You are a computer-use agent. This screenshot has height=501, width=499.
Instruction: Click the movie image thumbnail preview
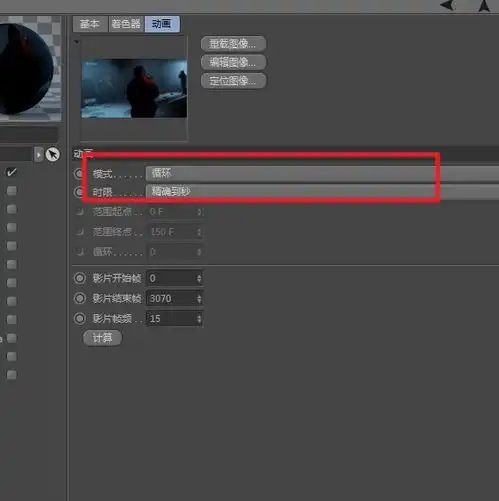pos(134,89)
